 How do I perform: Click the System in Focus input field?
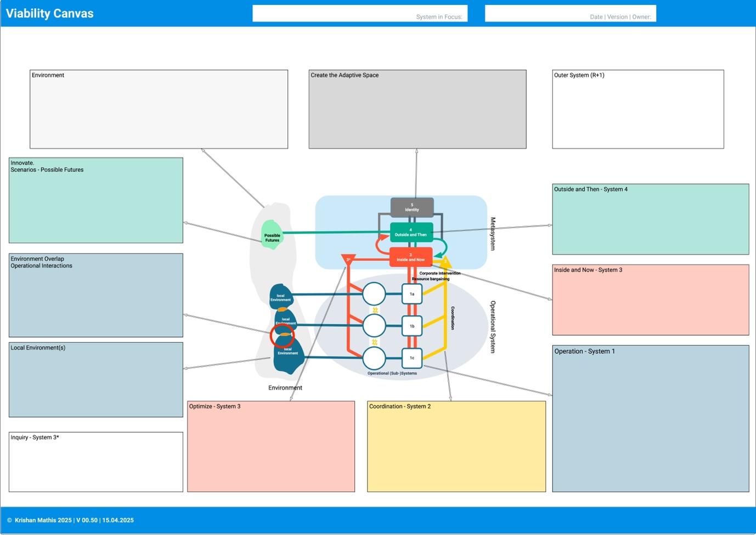[359, 14]
